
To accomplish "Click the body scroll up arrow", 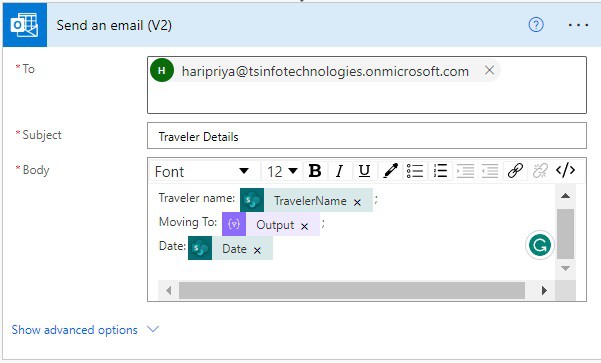I will point(565,195).
